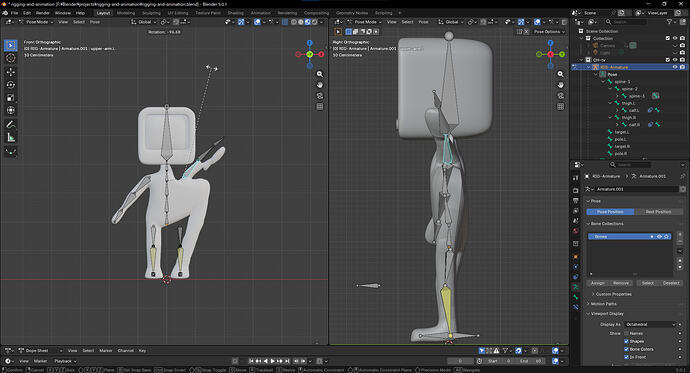Viewport: 690px width, 373px height.
Task: Uncheck the Collection exclude checkbox
Action: click(x=668, y=38)
